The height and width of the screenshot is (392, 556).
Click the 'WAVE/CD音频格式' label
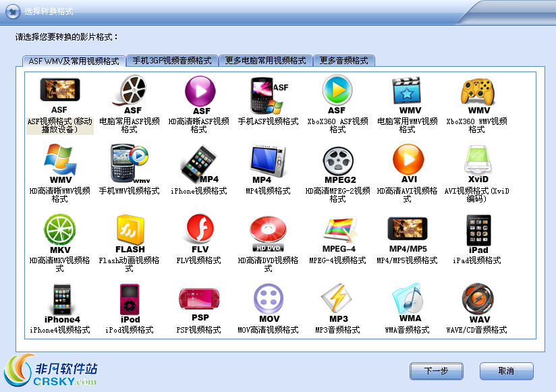pos(476,330)
